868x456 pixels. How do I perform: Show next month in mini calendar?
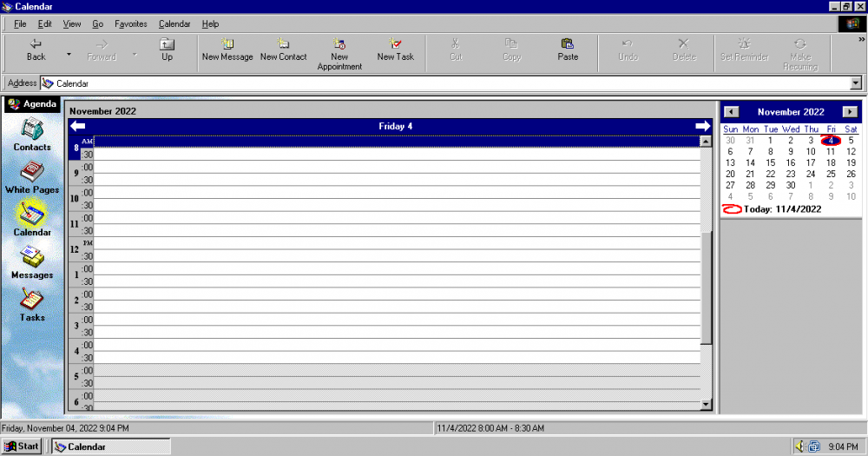tap(850, 112)
